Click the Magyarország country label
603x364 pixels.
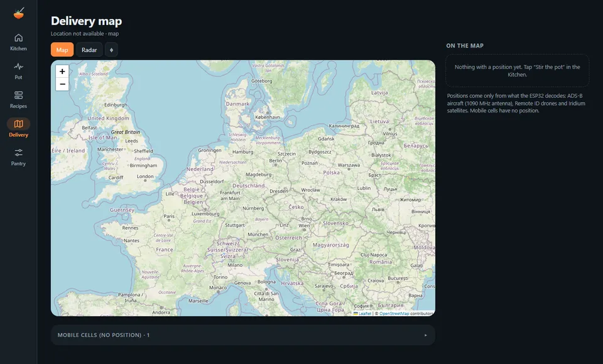tap(331, 245)
